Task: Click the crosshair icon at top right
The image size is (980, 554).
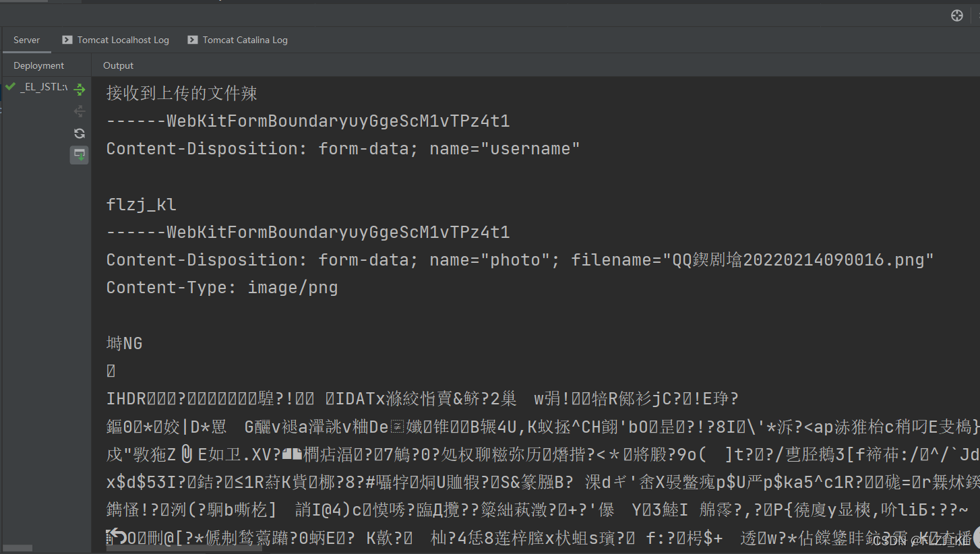Action: click(x=957, y=16)
